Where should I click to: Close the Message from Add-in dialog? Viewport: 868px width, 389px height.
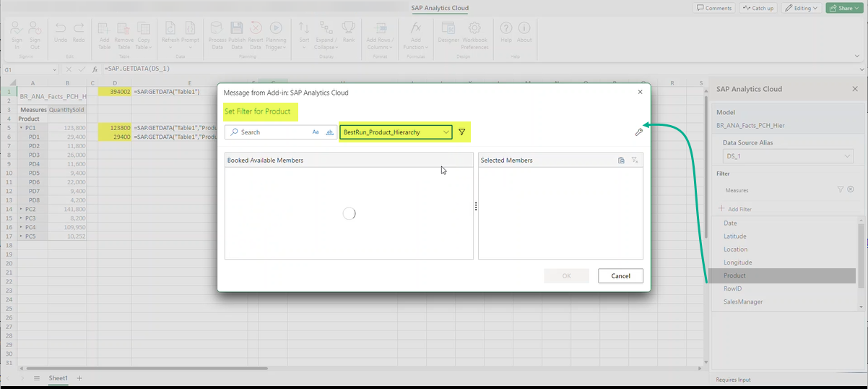pos(640,93)
